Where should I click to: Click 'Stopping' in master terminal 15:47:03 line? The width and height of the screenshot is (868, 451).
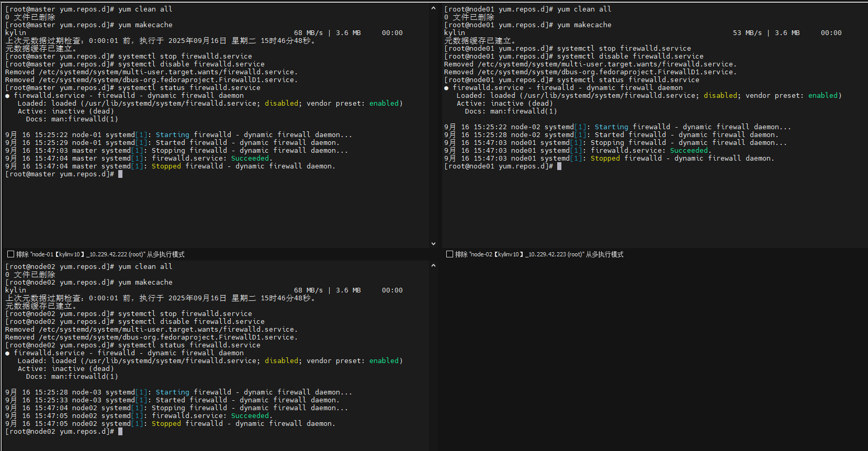168,151
